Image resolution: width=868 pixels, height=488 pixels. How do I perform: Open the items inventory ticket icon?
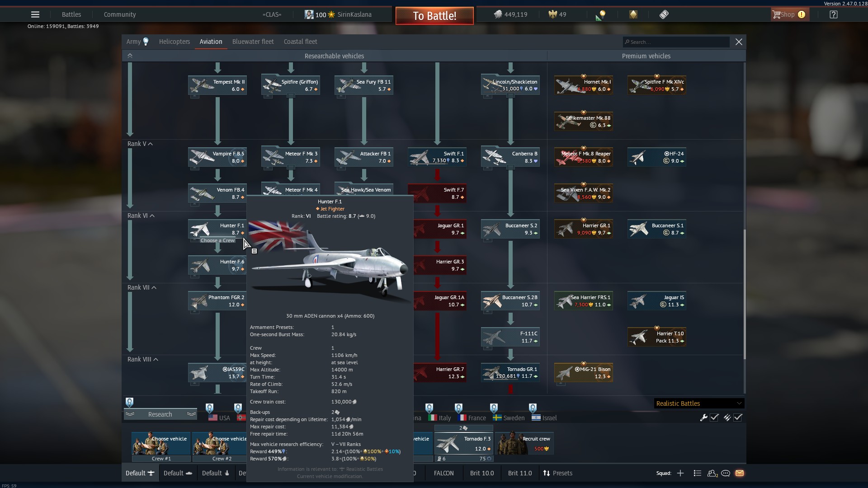click(x=664, y=14)
